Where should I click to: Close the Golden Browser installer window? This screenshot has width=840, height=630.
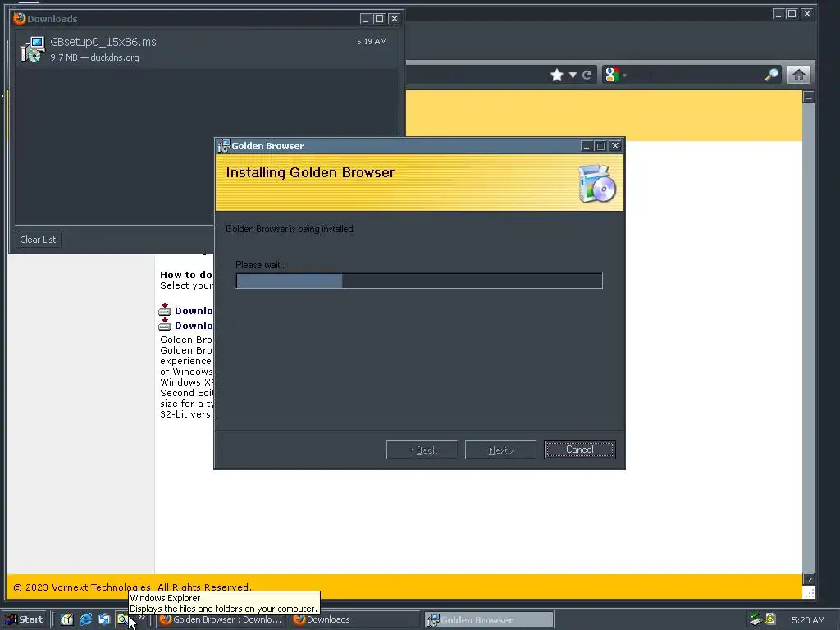(615, 146)
